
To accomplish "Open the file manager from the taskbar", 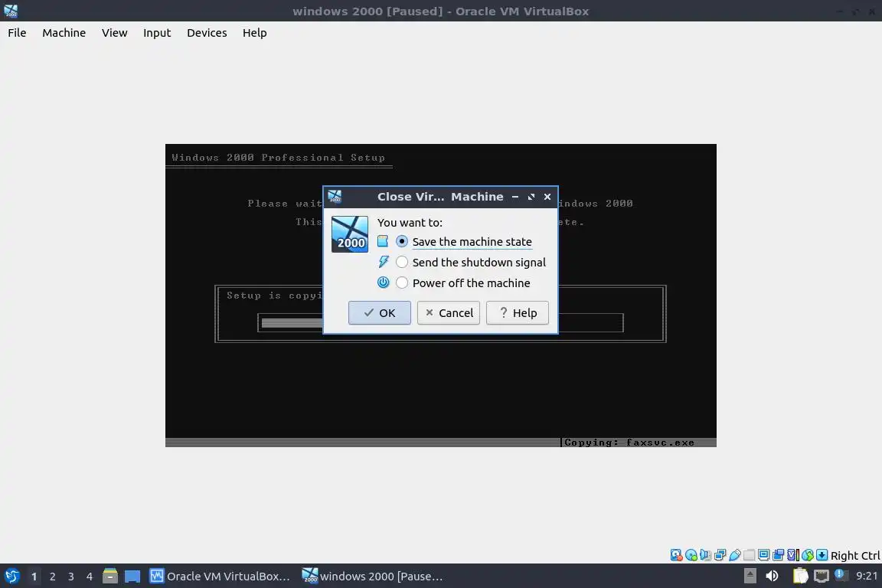I will click(110, 577).
